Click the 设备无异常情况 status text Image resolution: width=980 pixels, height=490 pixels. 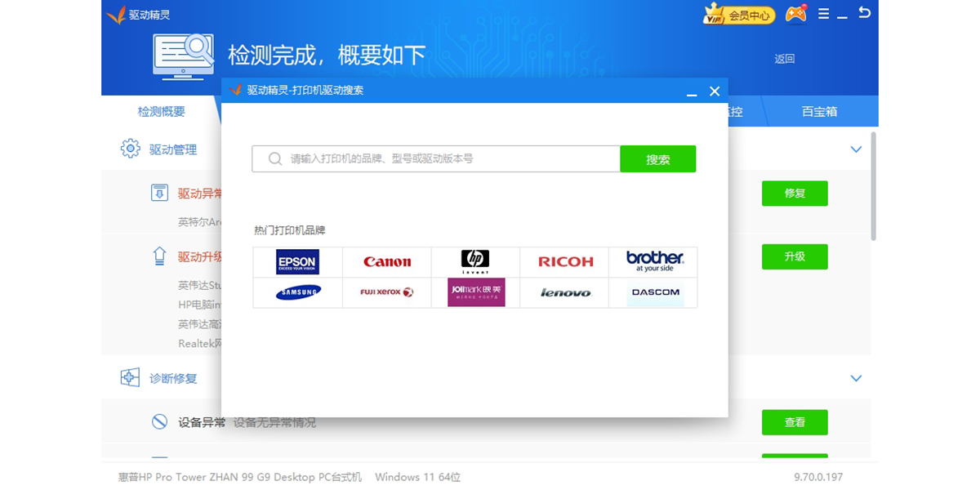[274, 422]
